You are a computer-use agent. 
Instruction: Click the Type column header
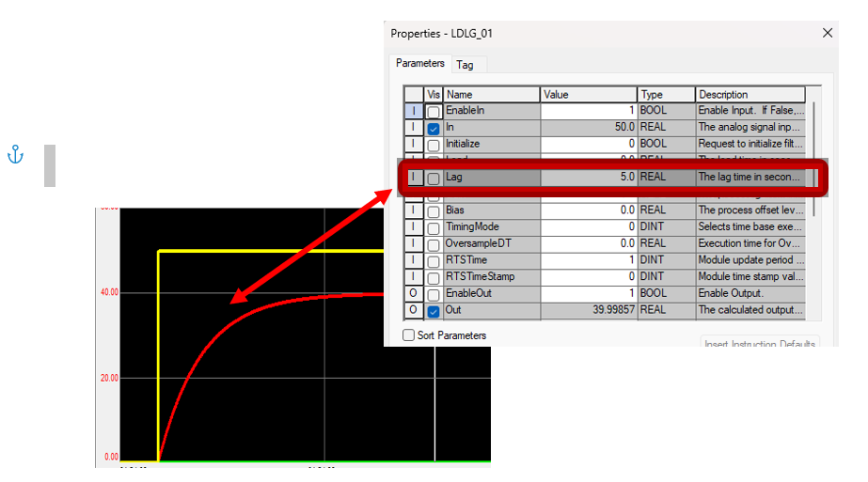click(667, 95)
